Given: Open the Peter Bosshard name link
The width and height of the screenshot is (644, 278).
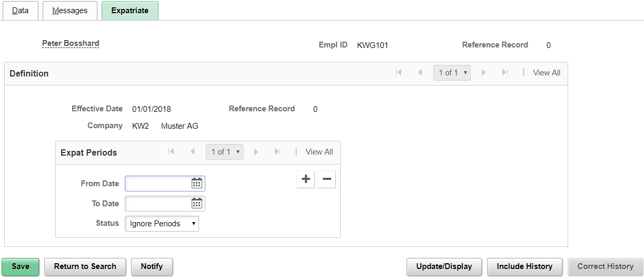Looking at the screenshot, I should click(71, 43).
